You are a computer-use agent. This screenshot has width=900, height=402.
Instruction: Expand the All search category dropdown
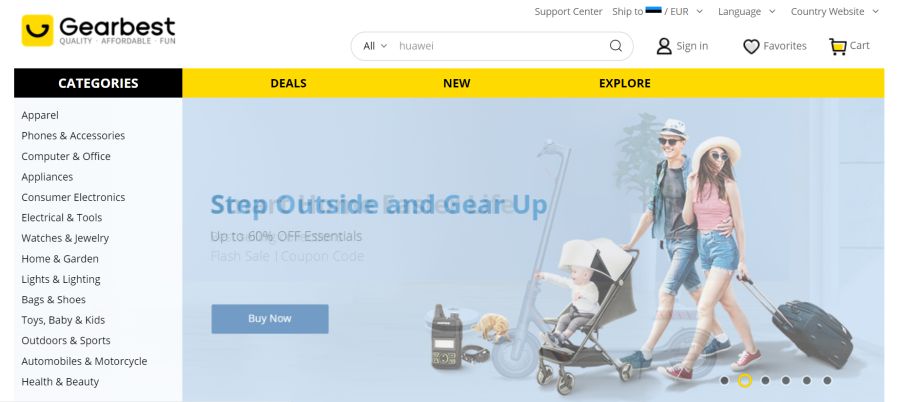pyautogui.click(x=375, y=46)
